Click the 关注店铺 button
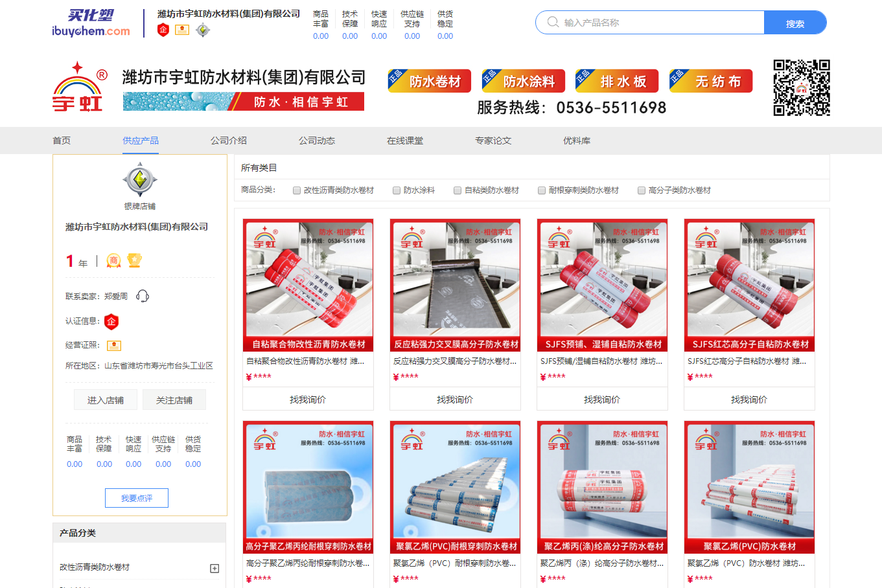Screen dimensions: 882x588 click(x=174, y=400)
